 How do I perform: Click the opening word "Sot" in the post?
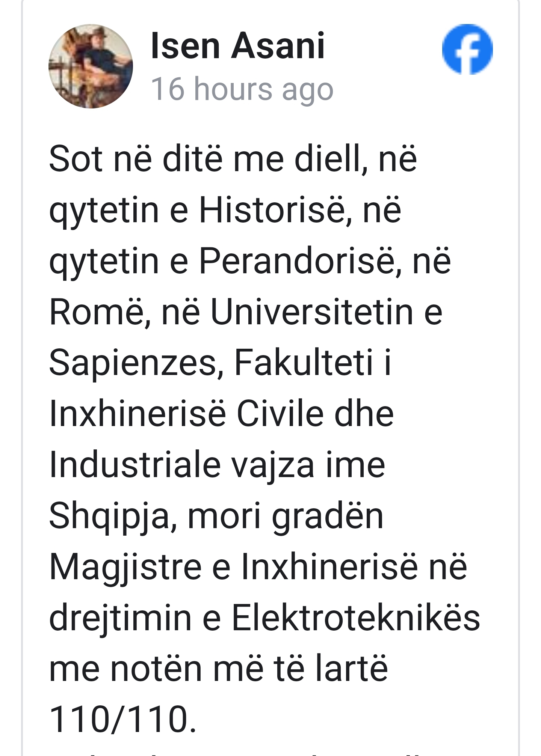pyautogui.click(x=76, y=159)
